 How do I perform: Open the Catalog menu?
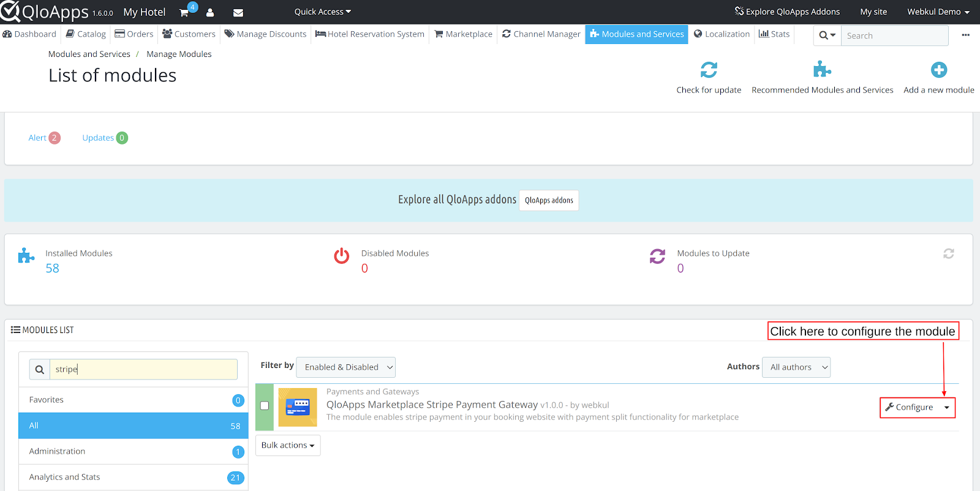click(86, 34)
